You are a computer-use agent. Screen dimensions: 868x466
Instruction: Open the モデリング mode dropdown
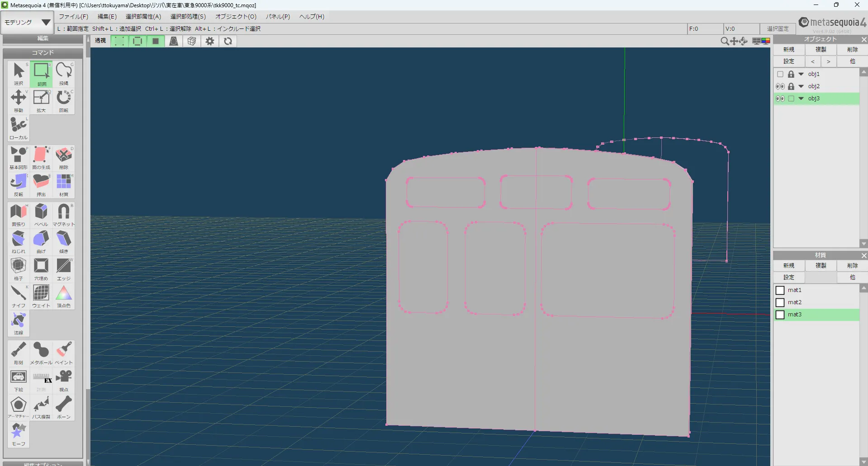point(27,22)
